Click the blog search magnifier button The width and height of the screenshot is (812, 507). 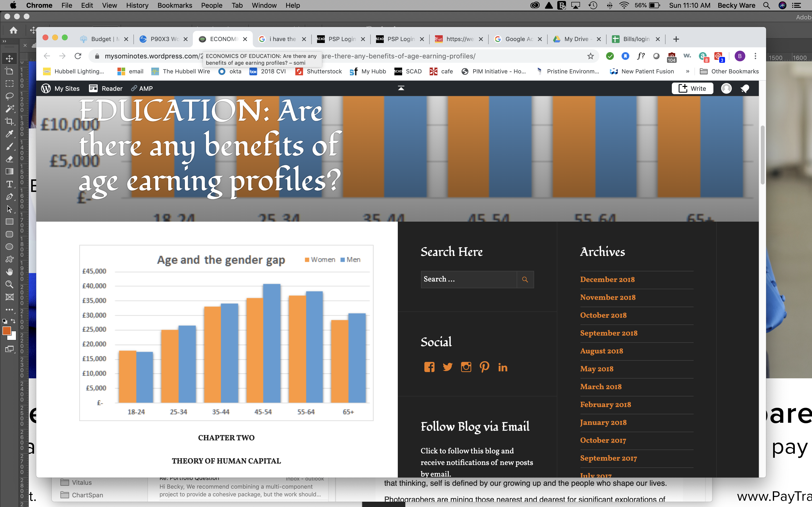pos(525,279)
